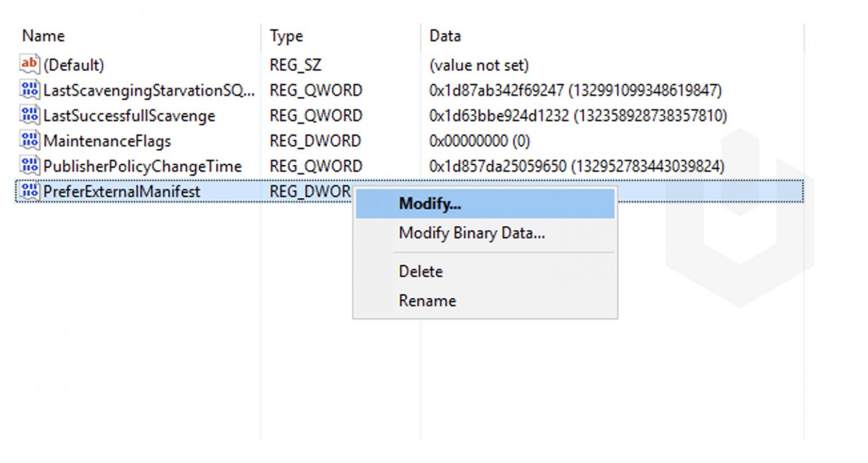
Task: Choose Rename from the context menu
Action: click(427, 301)
